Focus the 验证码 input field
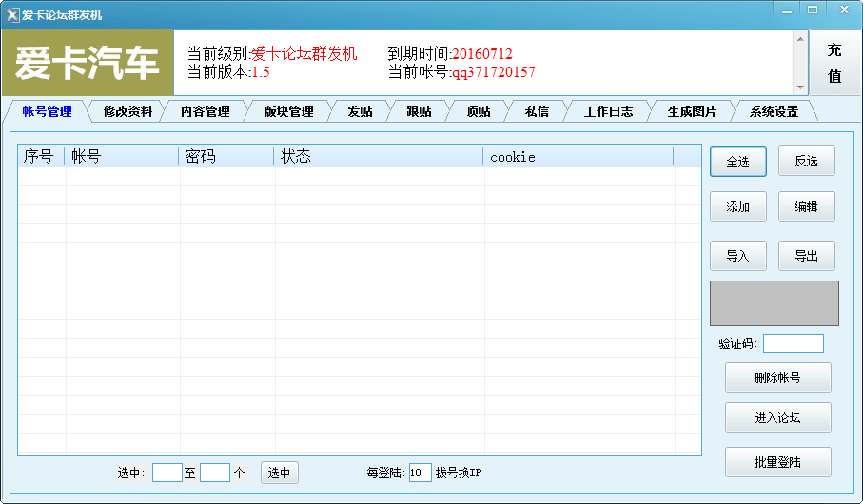This screenshot has height=504, width=863. [x=794, y=343]
